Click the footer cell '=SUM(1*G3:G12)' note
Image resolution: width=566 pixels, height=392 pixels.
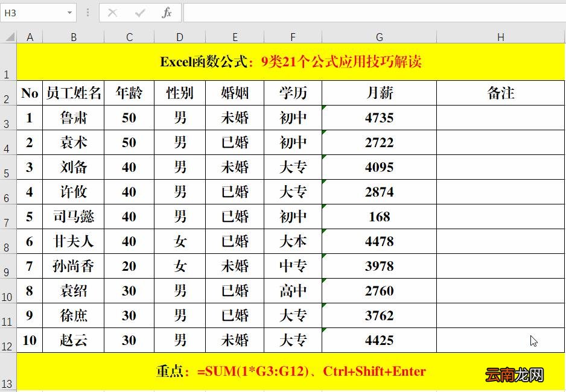291,371
